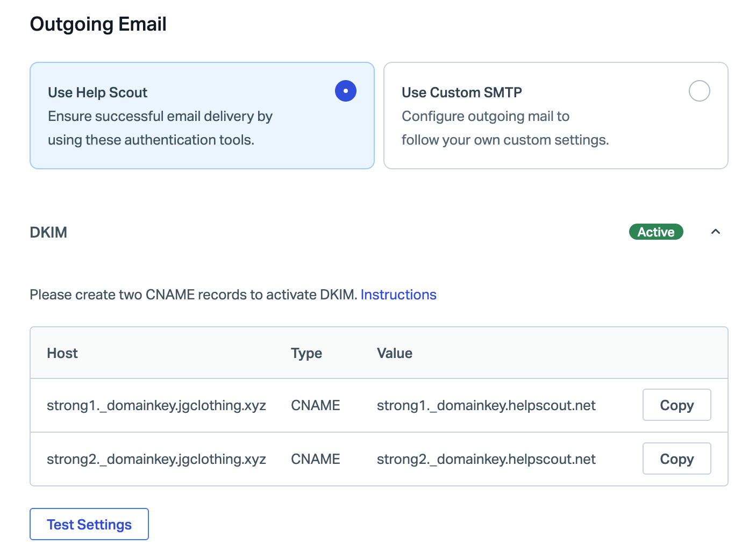Click the Type column header

coord(306,353)
